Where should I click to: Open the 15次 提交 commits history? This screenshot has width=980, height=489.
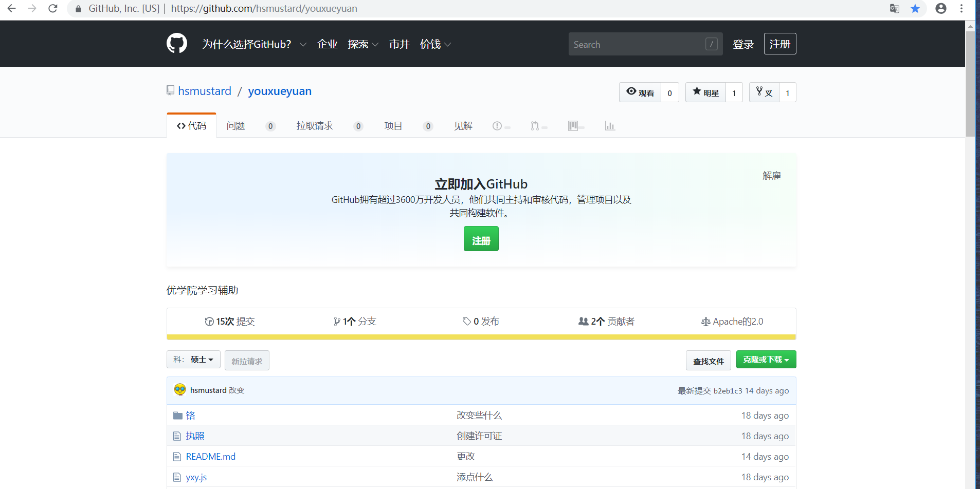[230, 322]
